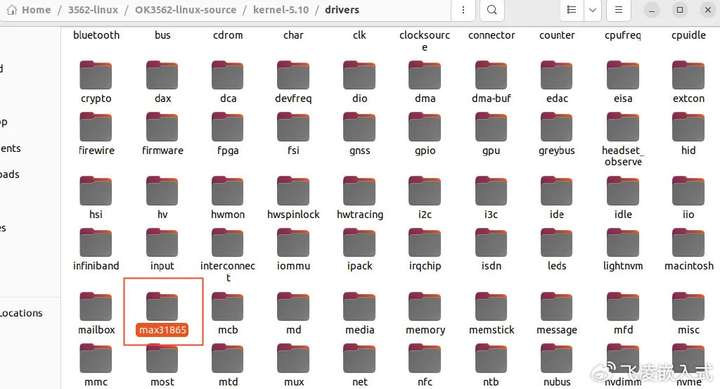Switch to list view with the toggle icon

pyautogui.click(x=572, y=10)
